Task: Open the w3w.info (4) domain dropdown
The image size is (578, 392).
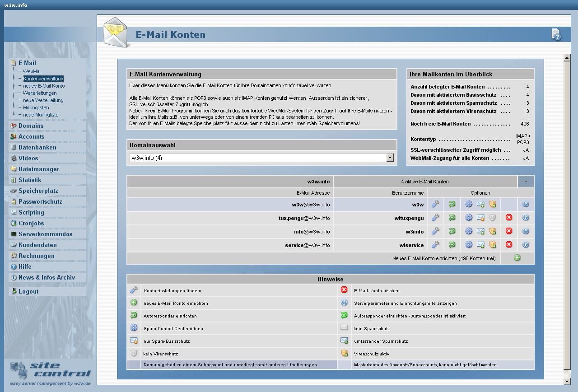Action: pyautogui.click(x=262, y=158)
